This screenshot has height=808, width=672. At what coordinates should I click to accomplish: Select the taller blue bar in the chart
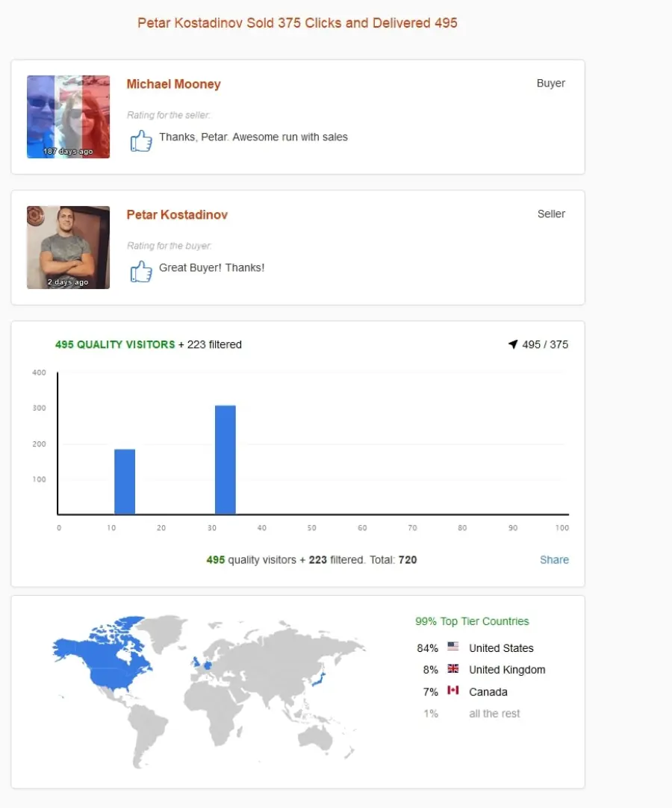pyautogui.click(x=225, y=460)
